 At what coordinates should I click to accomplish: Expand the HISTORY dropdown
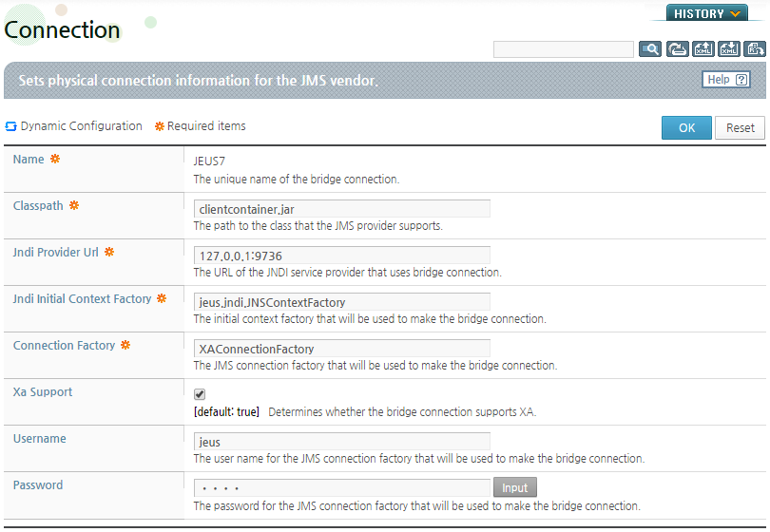pyautogui.click(x=706, y=13)
